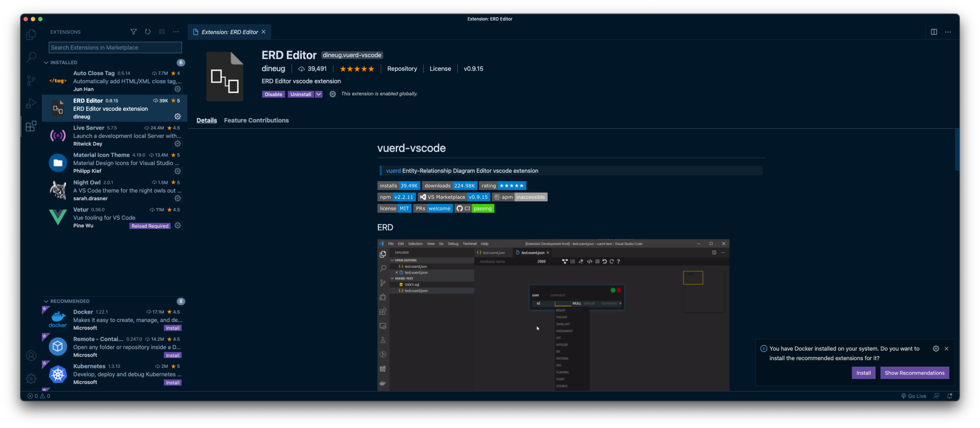The height and width of the screenshot is (428, 980).
Task: Switch to Feature Contributions tab
Action: 256,120
